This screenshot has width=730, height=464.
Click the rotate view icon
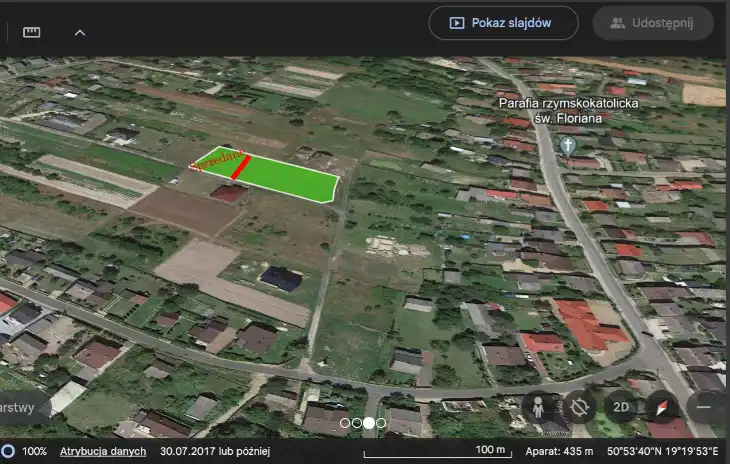(579, 407)
